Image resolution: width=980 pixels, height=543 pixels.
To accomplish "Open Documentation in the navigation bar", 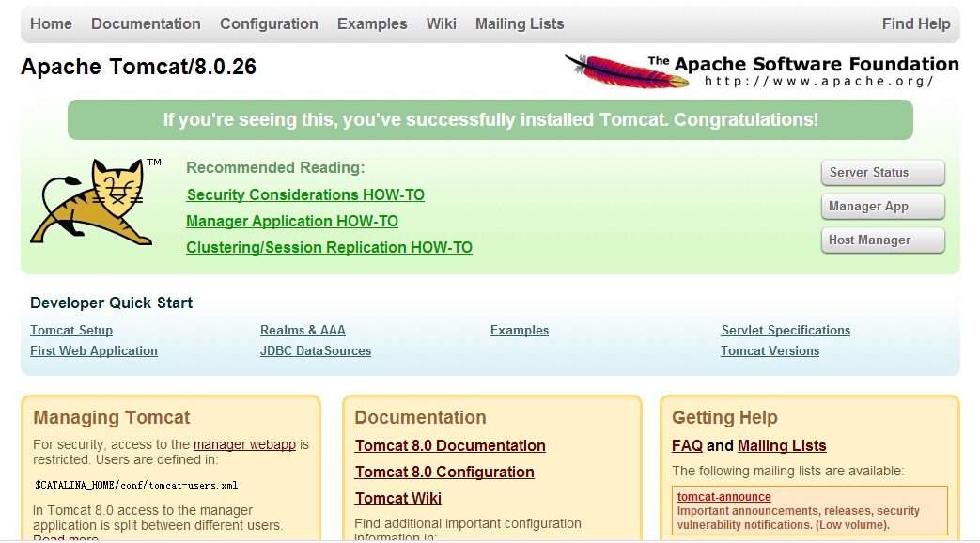I will coord(146,23).
